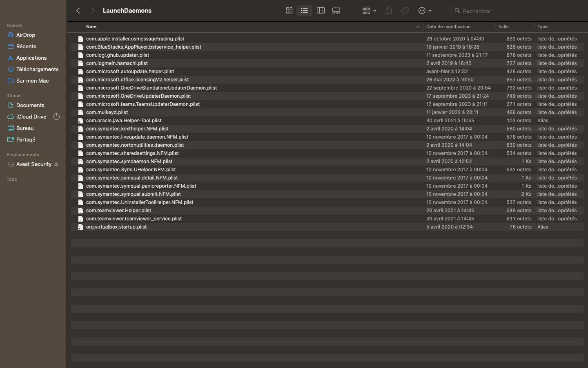
Task: Click the file icon of com.logi.ghub.updater.plist
Action: (80, 55)
